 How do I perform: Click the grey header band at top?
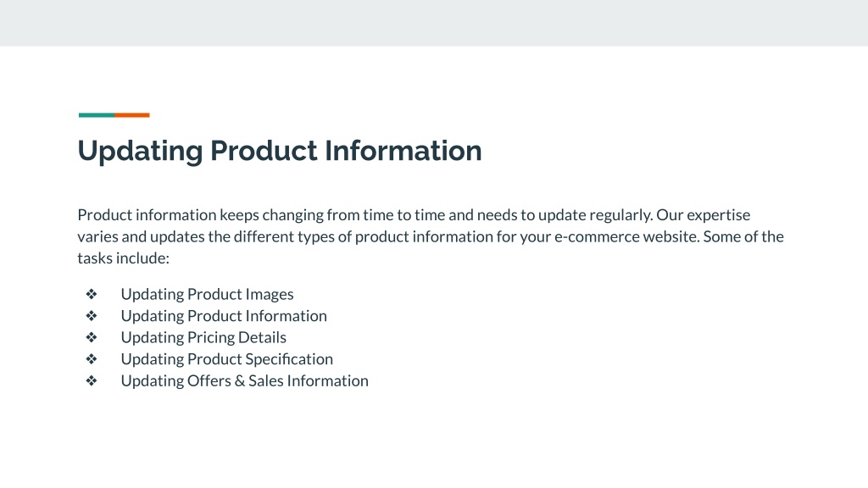pos(434,23)
